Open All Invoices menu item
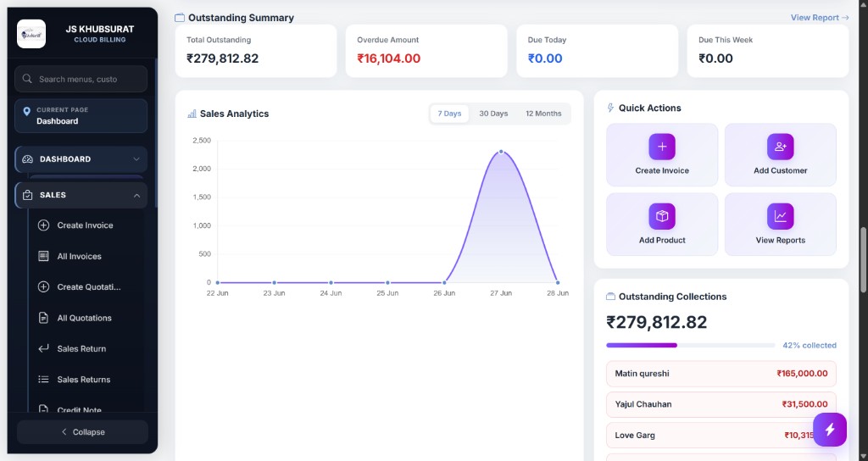 79,256
